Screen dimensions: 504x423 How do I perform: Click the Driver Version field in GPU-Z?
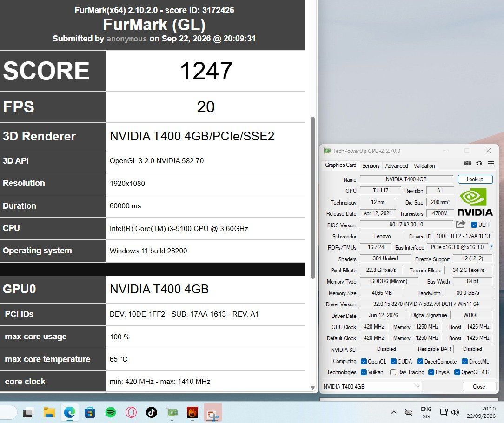coord(426,304)
